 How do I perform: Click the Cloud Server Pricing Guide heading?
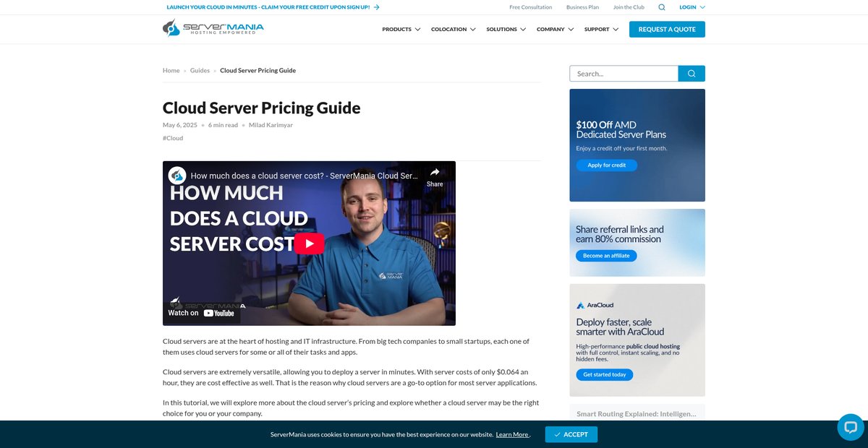point(262,108)
